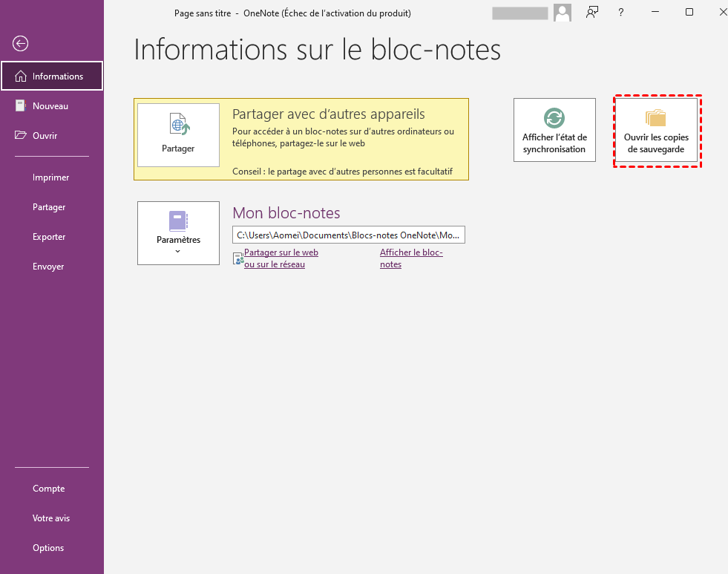
Task: Click the Mon bloc-notes heading
Action: coord(286,213)
